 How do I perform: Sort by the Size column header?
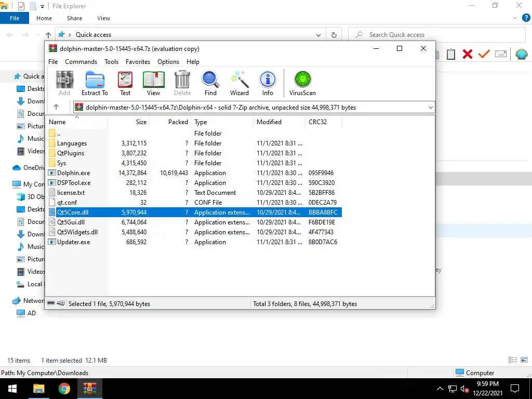pos(129,122)
